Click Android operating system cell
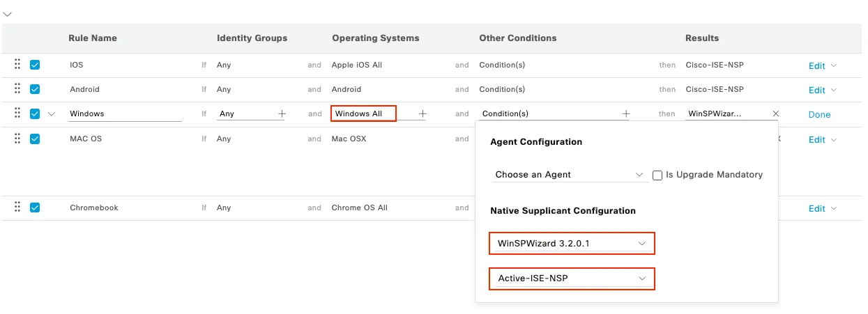 pyautogui.click(x=347, y=89)
